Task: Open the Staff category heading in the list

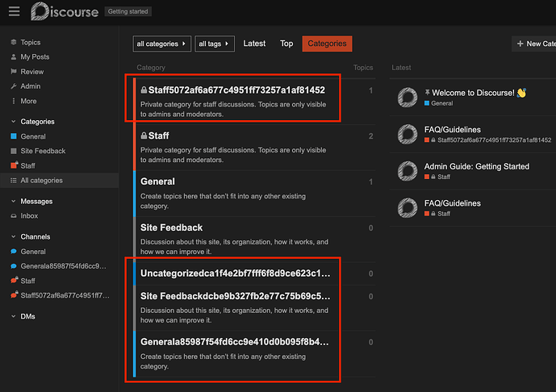Action: tap(158, 136)
